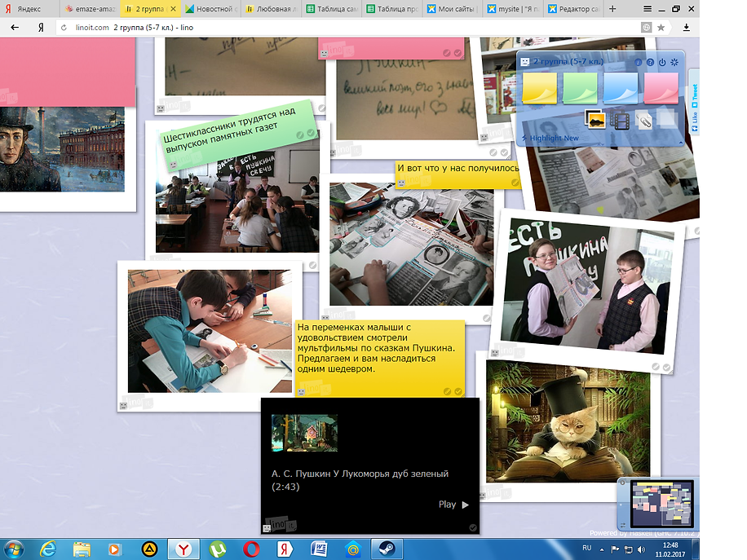Open Opera browser from the taskbar
Viewport: 747px width, 560px height.
tap(251, 549)
